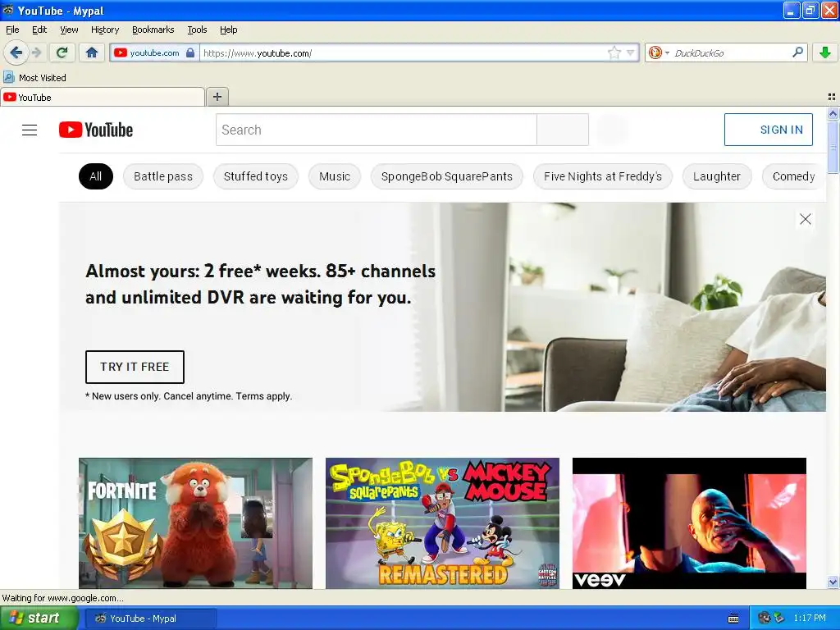840x630 pixels.
Task: Open the Fortnite red panda video thumbnail
Action: [x=195, y=523]
